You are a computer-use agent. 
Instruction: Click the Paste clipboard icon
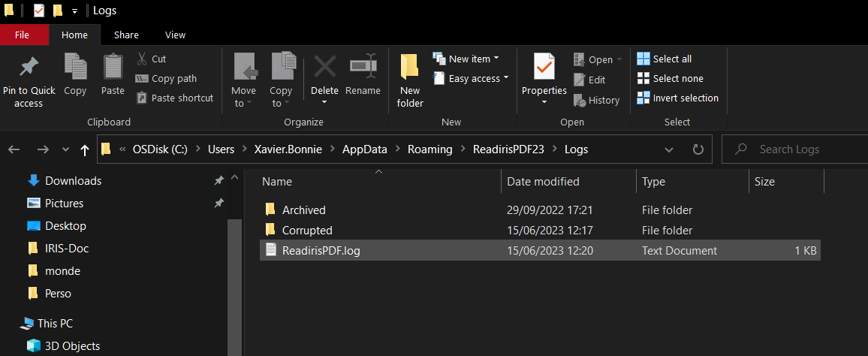pyautogui.click(x=113, y=67)
